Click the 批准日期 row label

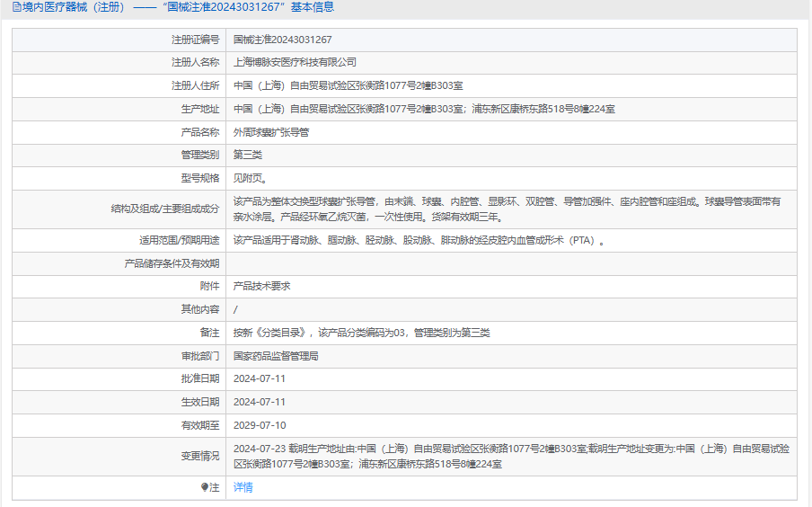tap(199, 378)
